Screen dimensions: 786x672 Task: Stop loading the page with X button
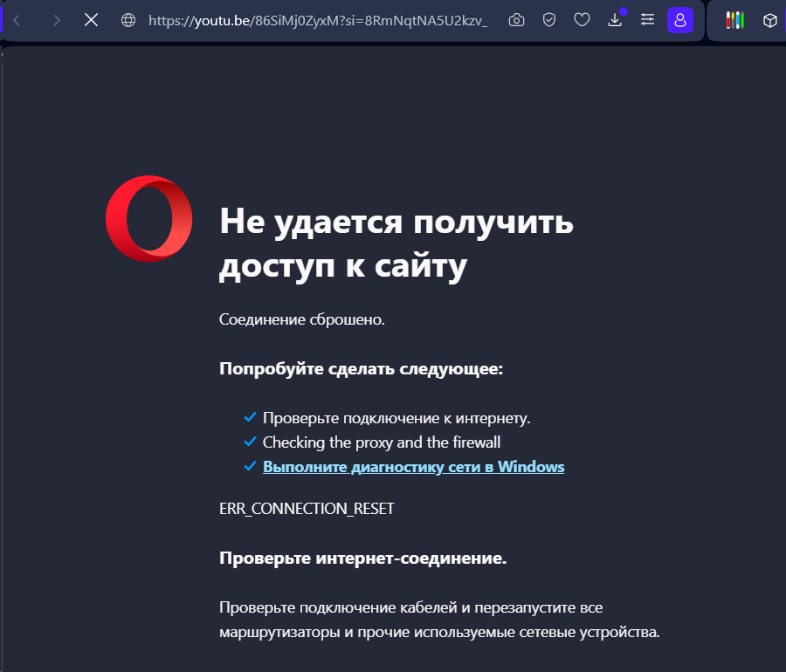click(91, 20)
